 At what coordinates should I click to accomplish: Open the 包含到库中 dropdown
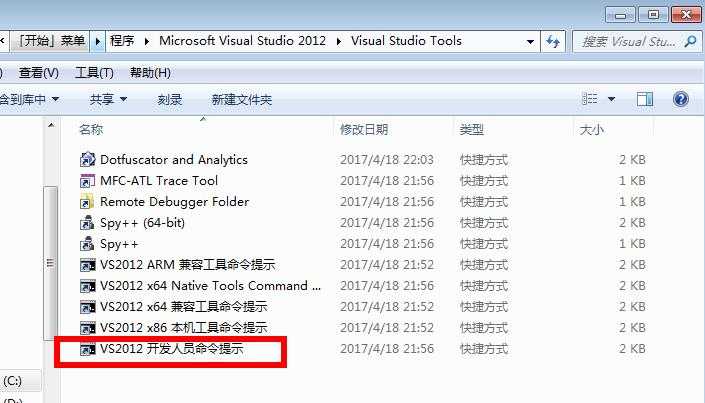[x=30, y=99]
